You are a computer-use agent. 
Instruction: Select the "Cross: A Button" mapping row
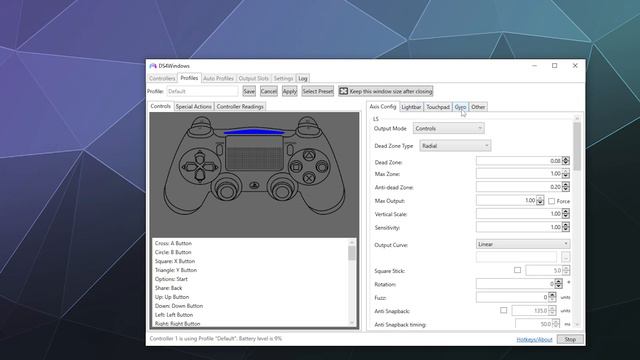click(x=173, y=243)
